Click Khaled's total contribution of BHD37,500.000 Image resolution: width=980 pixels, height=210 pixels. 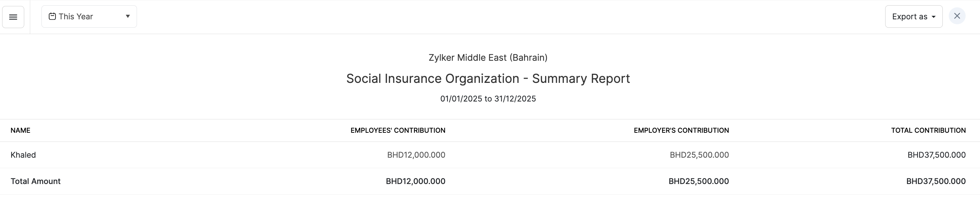pos(936,155)
